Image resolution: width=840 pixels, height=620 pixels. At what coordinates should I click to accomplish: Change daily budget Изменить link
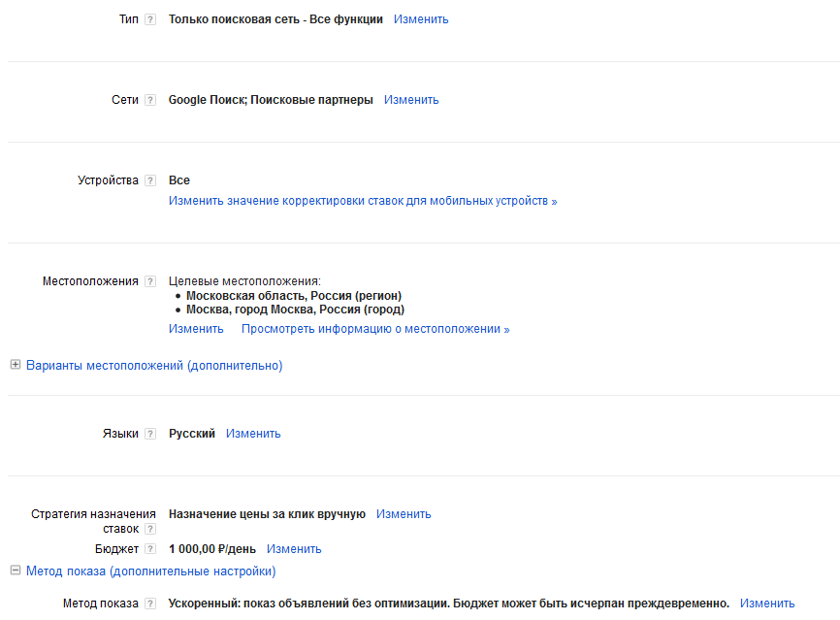point(294,549)
